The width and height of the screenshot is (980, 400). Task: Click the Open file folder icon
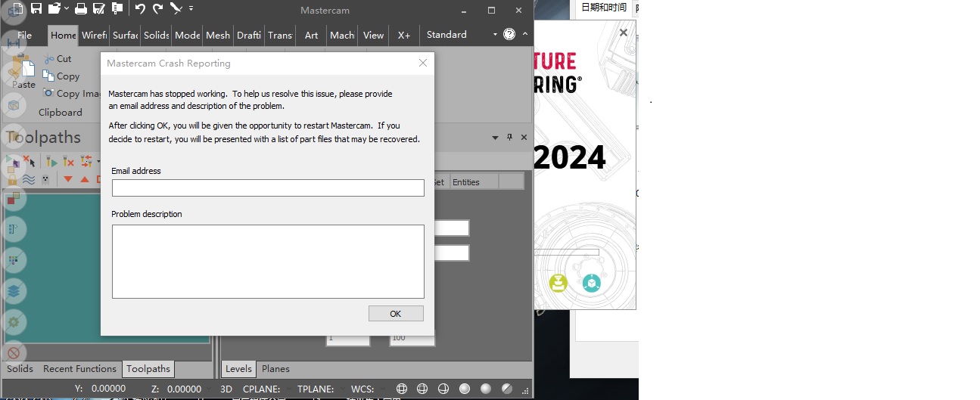[54, 9]
